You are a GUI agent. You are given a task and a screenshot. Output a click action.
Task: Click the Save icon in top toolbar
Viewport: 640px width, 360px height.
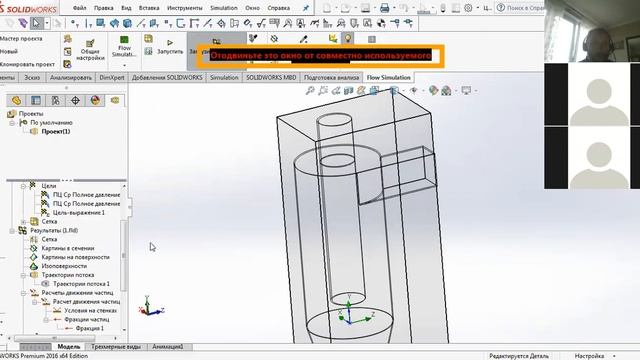pyautogui.click(x=365, y=8)
